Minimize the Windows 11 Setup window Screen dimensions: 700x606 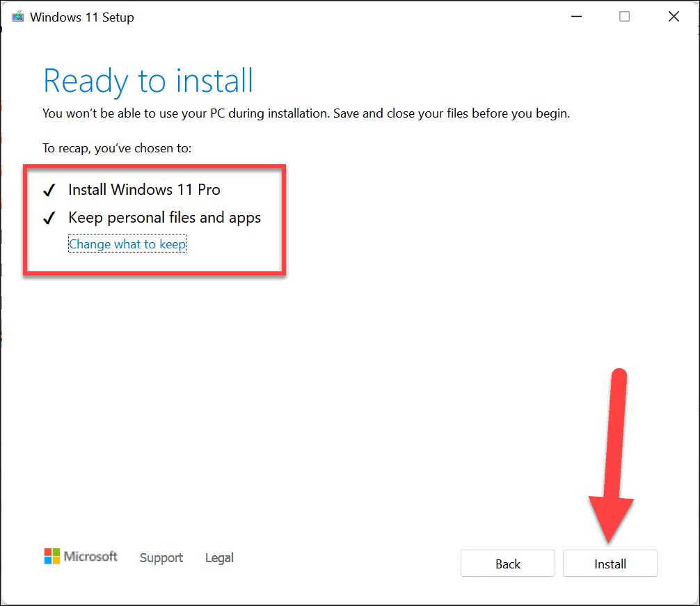[x=576, y=16]
